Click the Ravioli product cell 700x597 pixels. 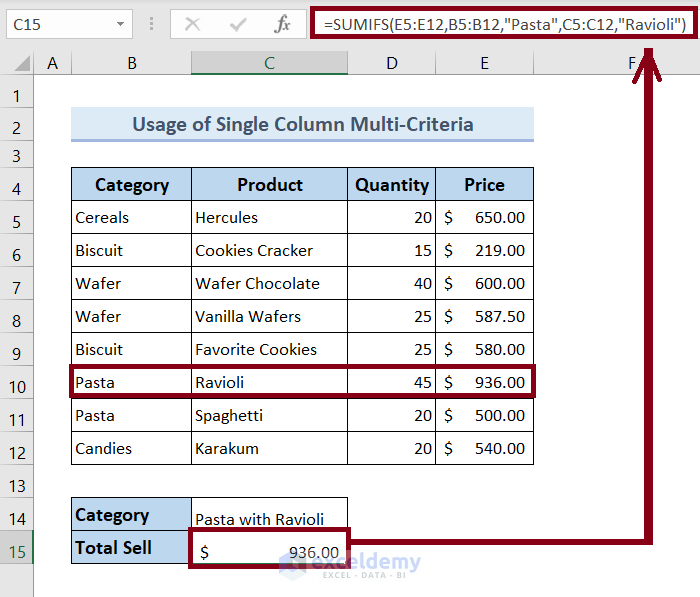pos(270,382)
